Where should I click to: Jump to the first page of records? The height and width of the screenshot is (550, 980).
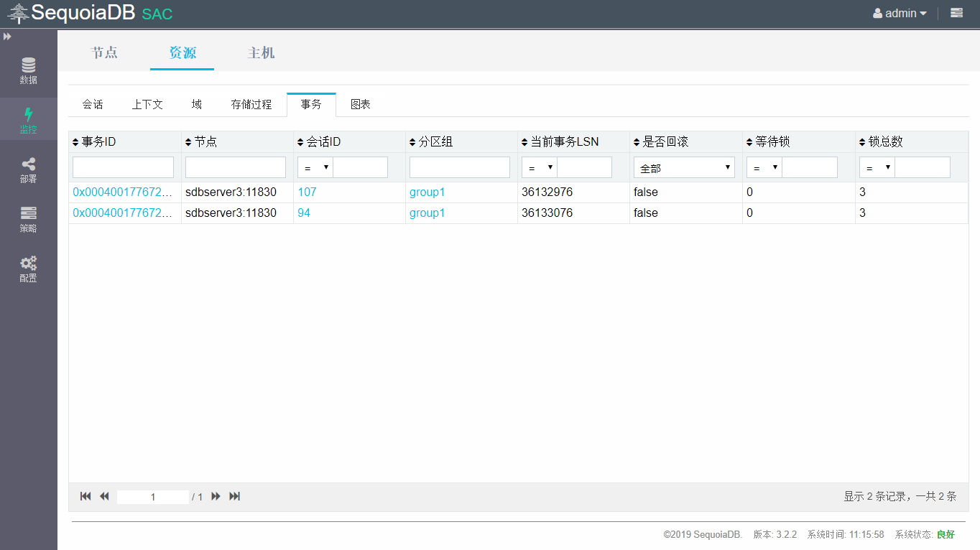pyautogui.click(x=85, y=496)
